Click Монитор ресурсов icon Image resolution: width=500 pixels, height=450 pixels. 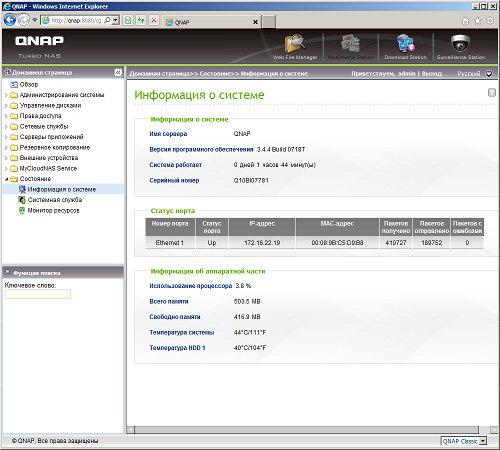click(x=22, y=210)
